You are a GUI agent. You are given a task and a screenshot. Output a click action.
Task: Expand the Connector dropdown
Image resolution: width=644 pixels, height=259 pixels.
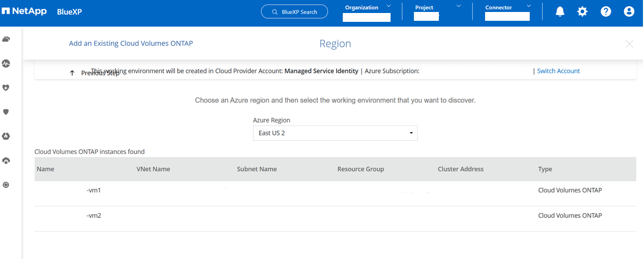click(x=507, y=8)
